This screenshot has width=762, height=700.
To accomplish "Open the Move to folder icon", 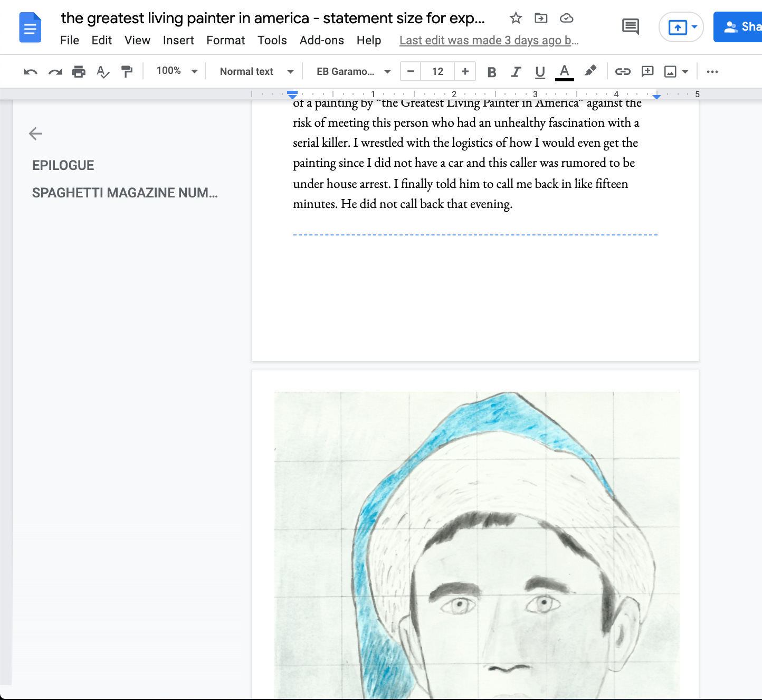I will [541, 18].
